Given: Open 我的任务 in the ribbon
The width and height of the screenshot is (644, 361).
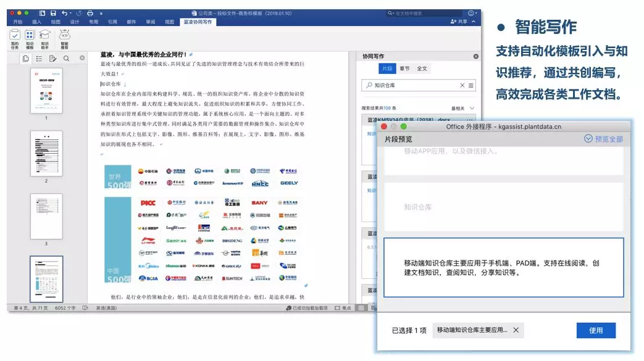Looking at the screenshot, I should 15,39.
